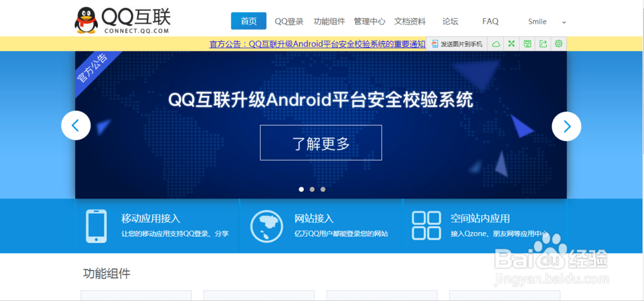This screenshot has height=301, width=644.
Task: Open the FAQ menu item
Action: click(x=490, y=21)
